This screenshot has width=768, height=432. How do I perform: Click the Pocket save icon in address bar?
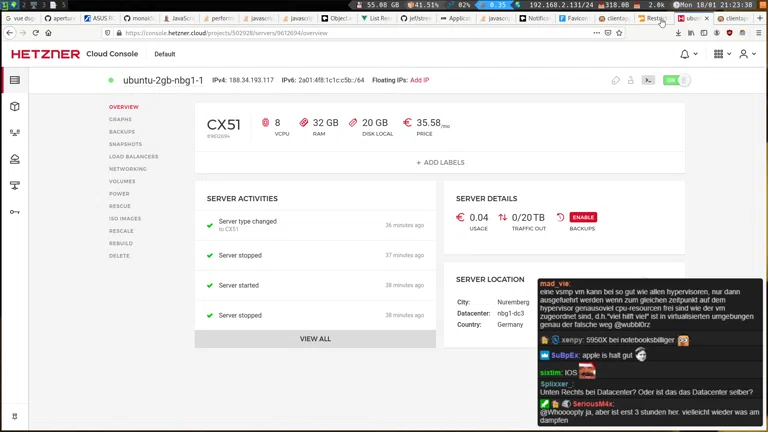point(608,33)
